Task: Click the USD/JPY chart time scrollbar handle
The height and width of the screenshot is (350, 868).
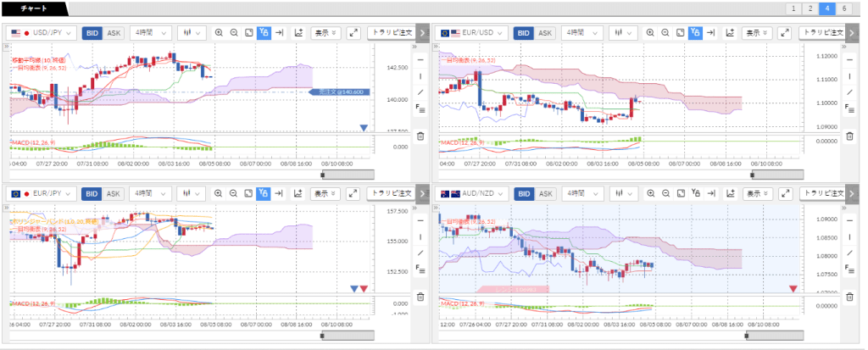Action: [348, 174]
